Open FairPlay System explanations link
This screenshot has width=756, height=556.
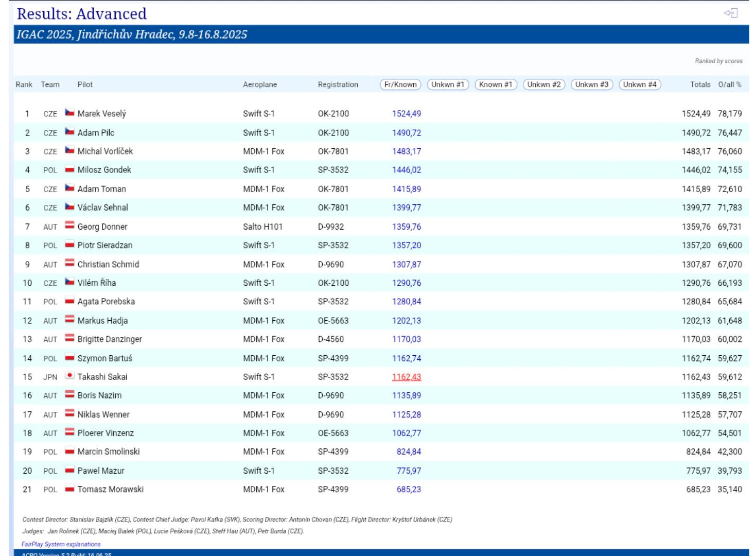[x=61, y=544]
